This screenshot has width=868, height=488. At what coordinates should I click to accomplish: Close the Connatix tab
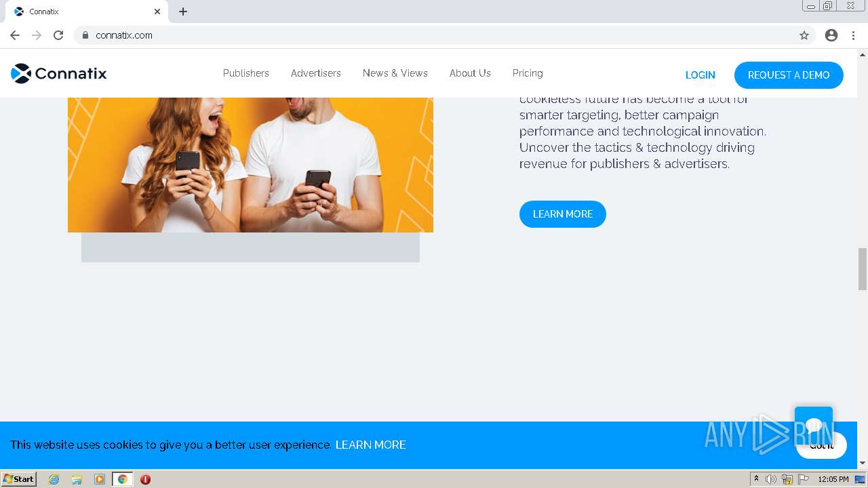pos(157,12)
